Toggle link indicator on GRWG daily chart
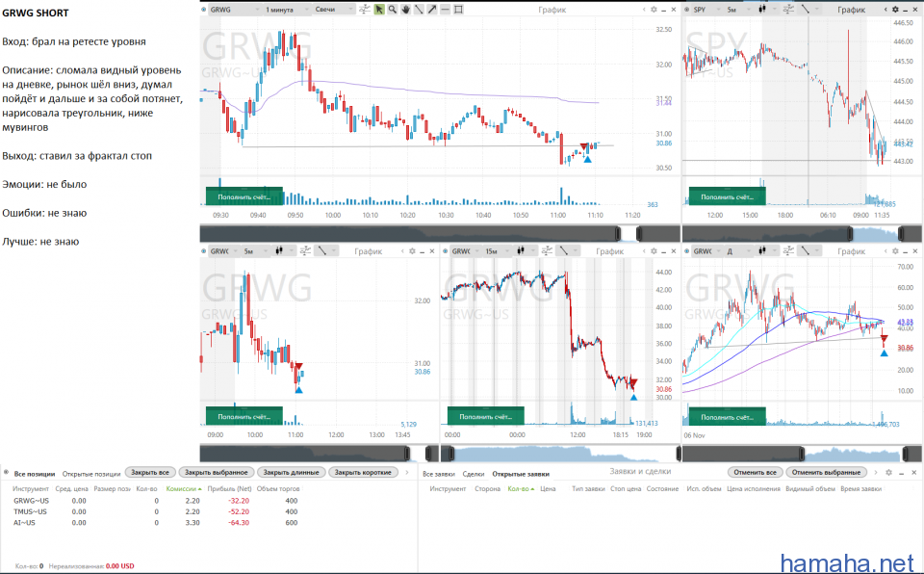Image resolution: width=924 pixels, height=574 pixels. coord(687,251)
